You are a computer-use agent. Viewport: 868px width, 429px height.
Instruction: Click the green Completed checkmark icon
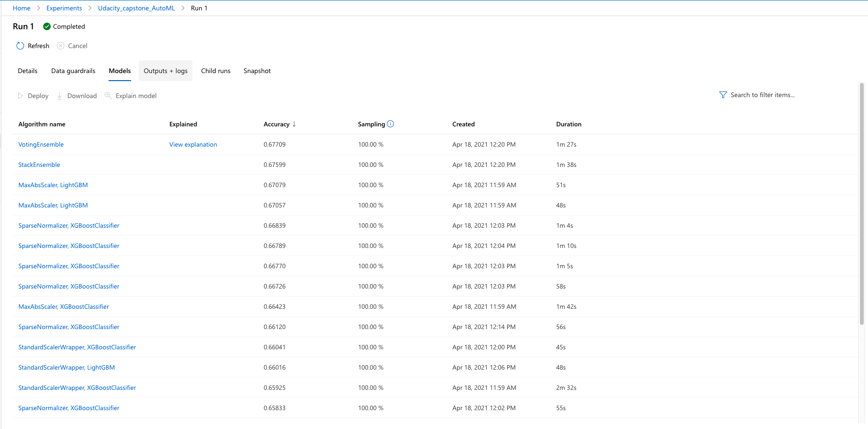[47, 26]
